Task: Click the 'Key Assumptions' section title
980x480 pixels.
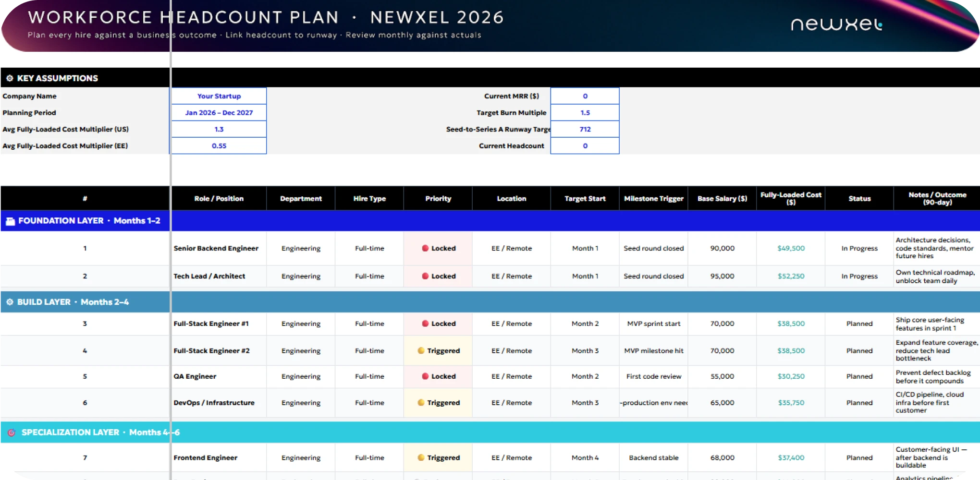Action: click(58, 78)
